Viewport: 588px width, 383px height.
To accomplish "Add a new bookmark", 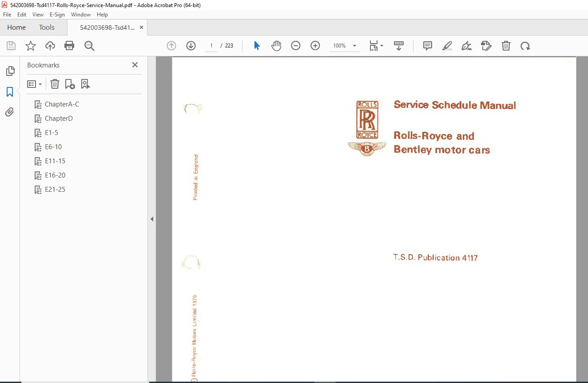I will coord(70,84).
